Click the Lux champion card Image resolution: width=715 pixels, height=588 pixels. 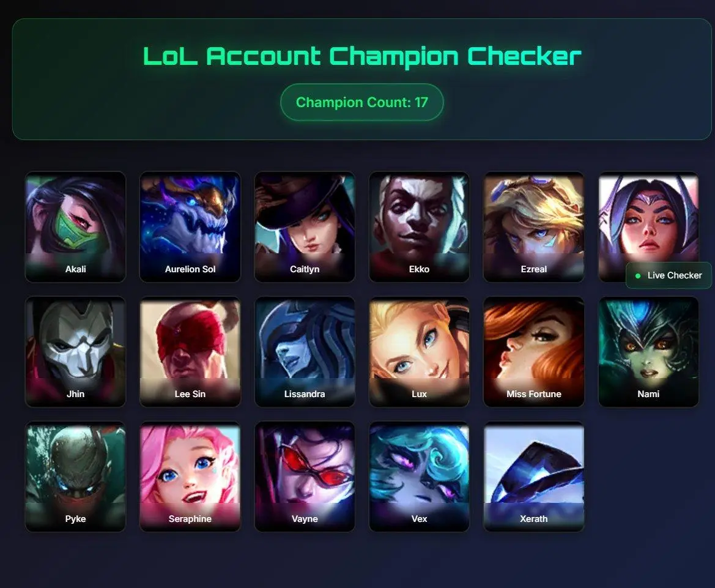419,352
